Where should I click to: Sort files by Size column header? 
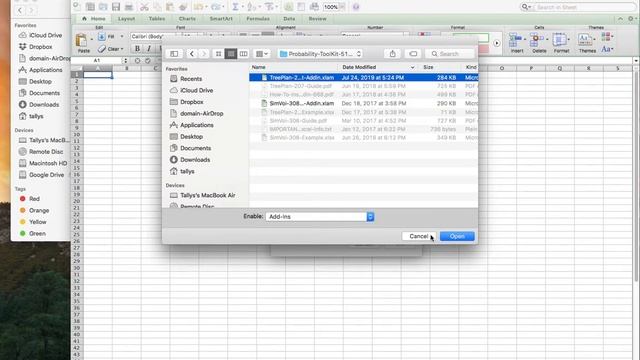439,67
